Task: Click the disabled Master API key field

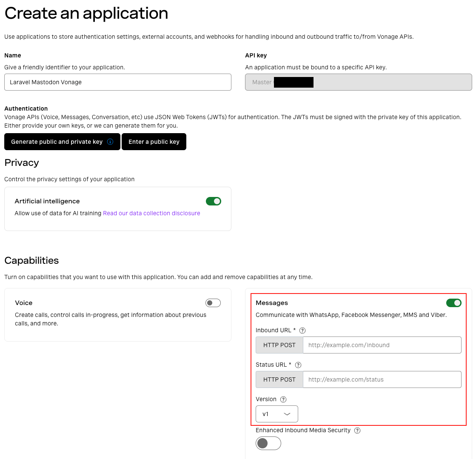Action: coord(359,82)
